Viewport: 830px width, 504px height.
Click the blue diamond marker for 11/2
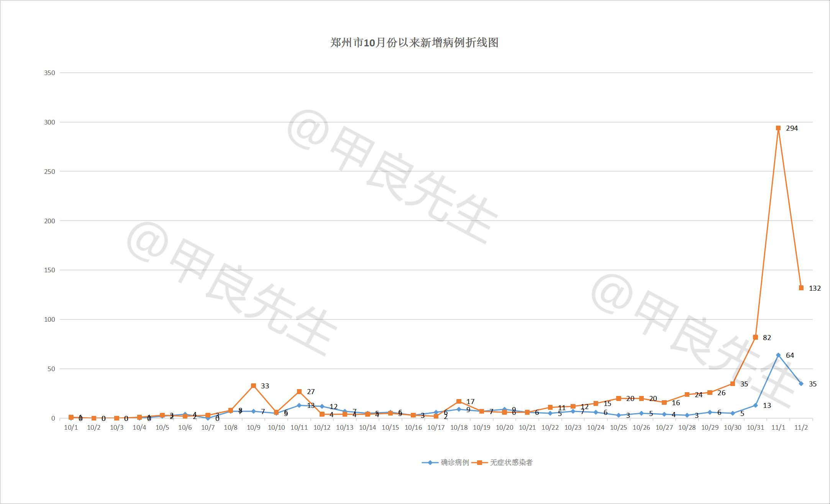[x=801, y=383]
